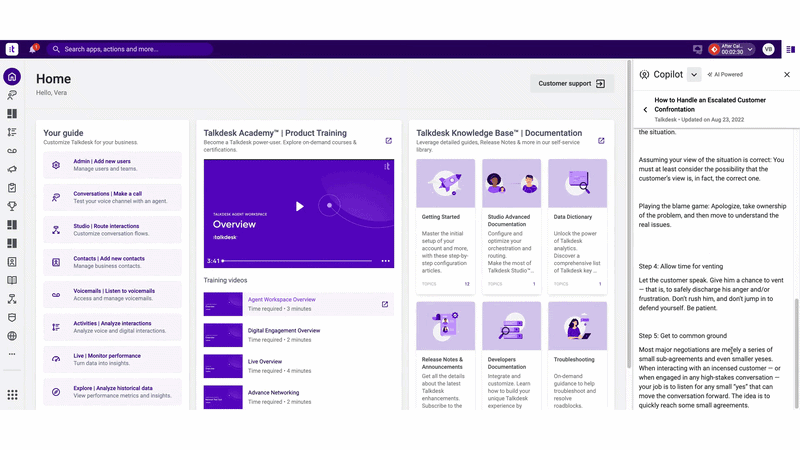This screenshot has width=800, height=450.
Task: Expand the Copilot dropdown chevron
Action: click(x=694, y=74)
